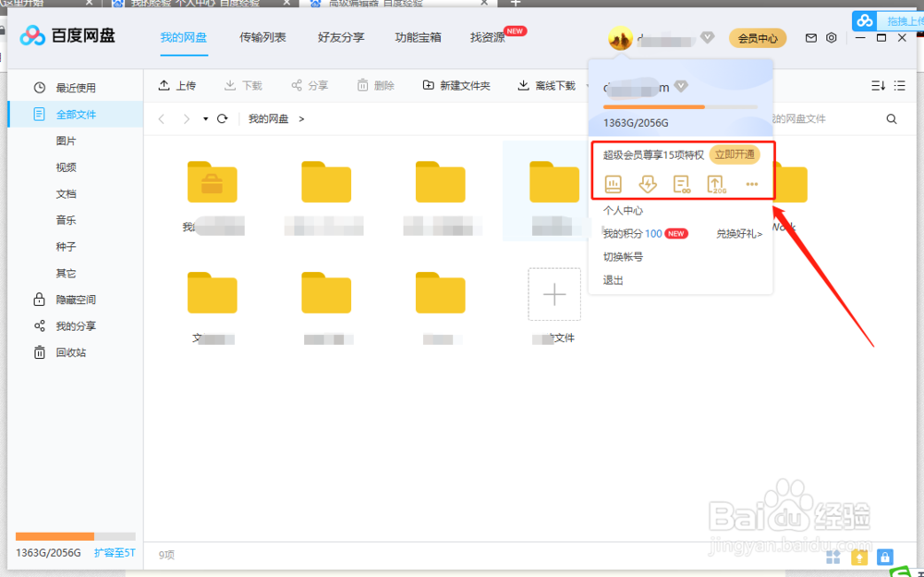Image resolution: width=924 pixels, height=577 pixels.
Task: Filter by 视频 category
Action: 66,167
